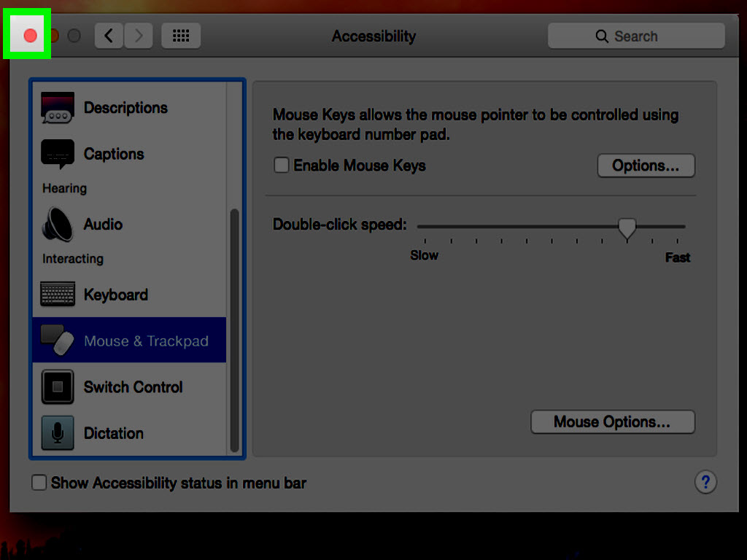The width and height of the screenshot is (747, 560).
Task: Click into the Search field
Action: (636, 36)
